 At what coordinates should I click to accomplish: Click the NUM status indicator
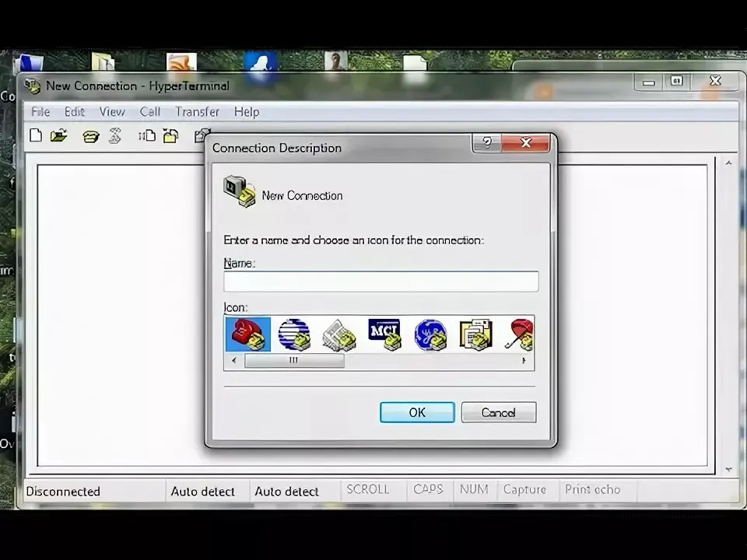(474, 489)
